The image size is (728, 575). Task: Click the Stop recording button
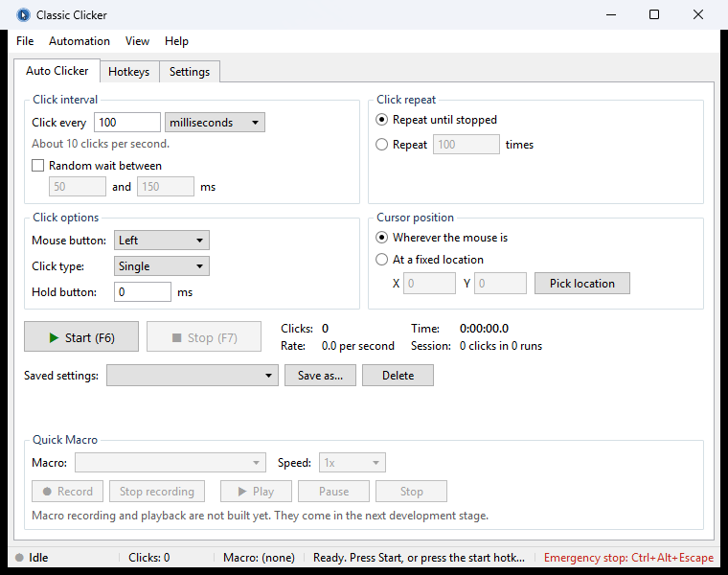point(157,492)
